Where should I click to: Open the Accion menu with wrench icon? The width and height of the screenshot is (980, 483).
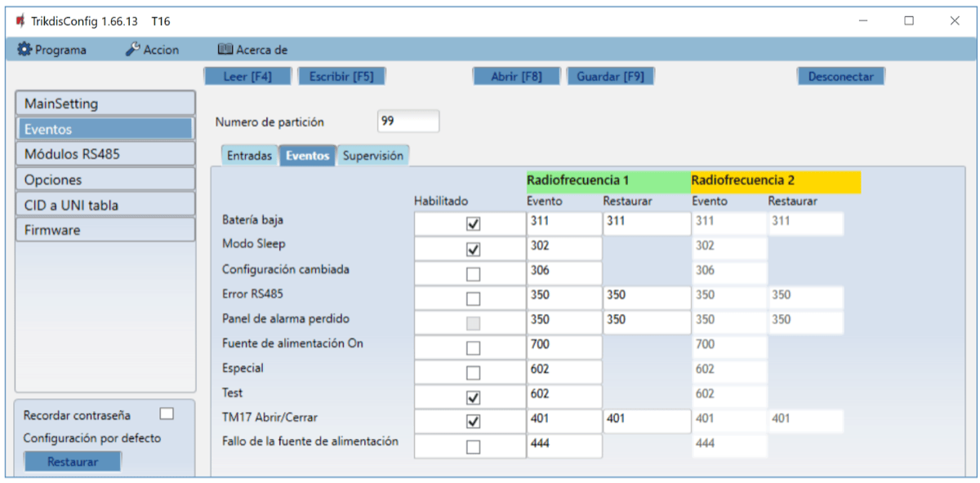click(152, 50)
